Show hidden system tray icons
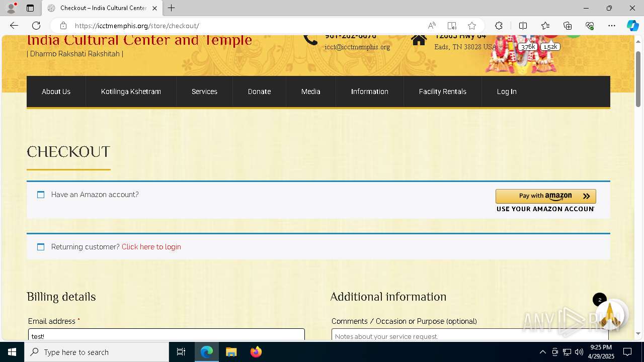The height and width of the screenshot is (362, 644). click(x=542, y=352)
